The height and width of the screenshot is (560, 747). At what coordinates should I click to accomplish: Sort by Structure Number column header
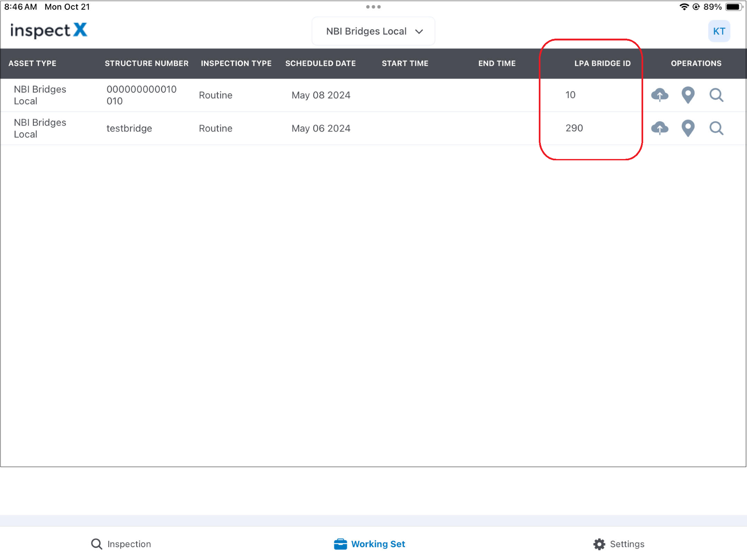point(146,63)
